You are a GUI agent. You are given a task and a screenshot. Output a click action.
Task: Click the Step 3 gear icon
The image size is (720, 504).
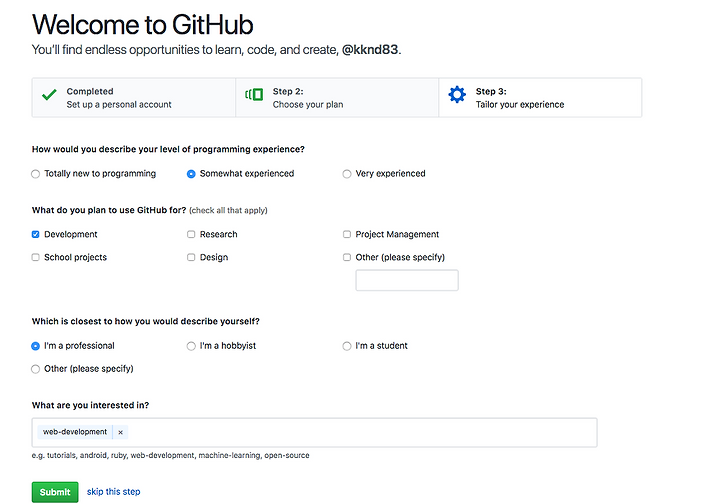pyautogui.click(x=457, y=95)
